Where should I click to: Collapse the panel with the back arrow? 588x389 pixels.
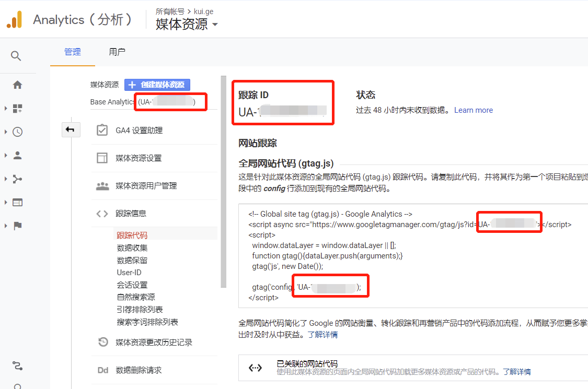(71, 129)
